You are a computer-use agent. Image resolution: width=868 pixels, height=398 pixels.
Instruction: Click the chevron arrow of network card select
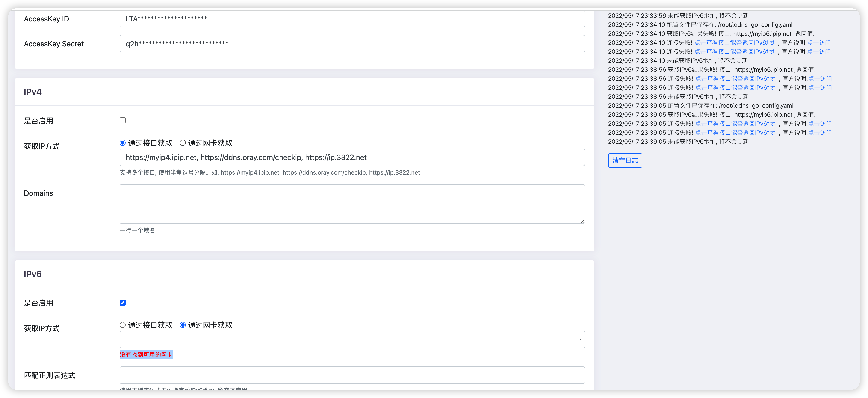(x=581, y=339)
